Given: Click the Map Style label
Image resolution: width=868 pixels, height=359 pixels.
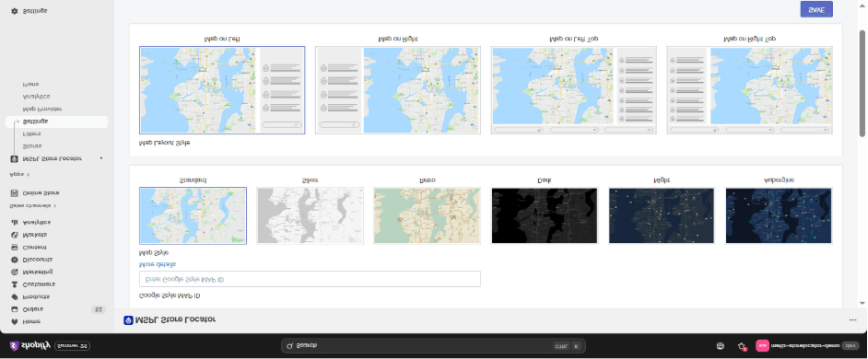Looking at the screenshot, I should pyautogui.click(x=155, y=252).
